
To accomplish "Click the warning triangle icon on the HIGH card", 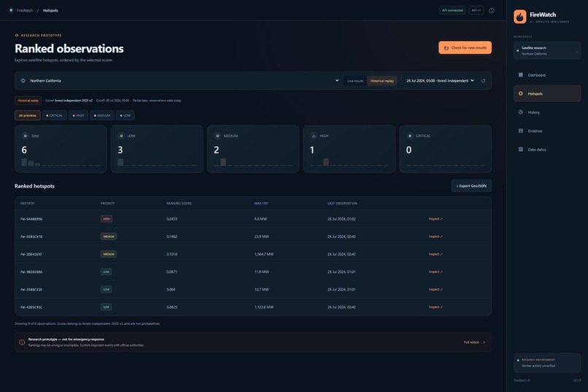I will pyautogui.click(x=314, y=136).
